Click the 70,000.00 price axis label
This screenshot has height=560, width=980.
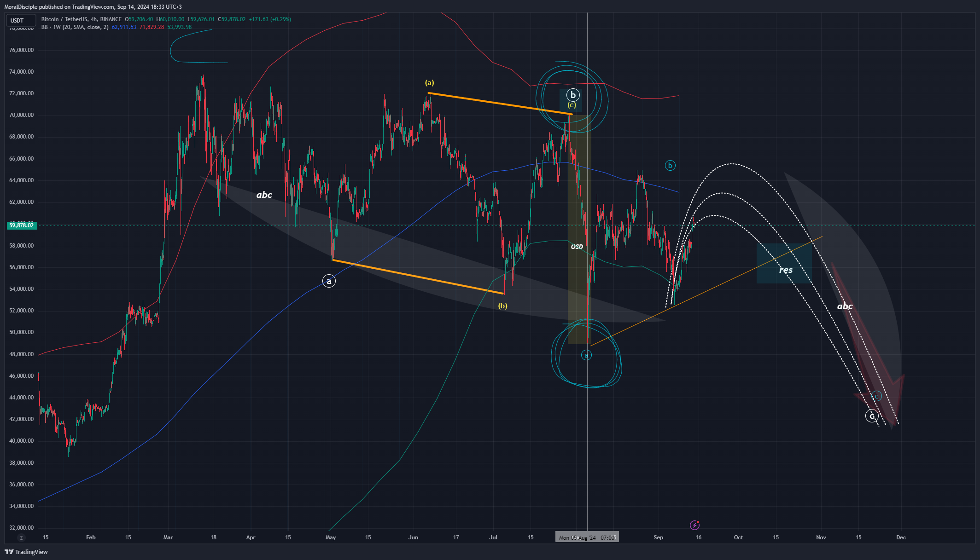[22, 115]
